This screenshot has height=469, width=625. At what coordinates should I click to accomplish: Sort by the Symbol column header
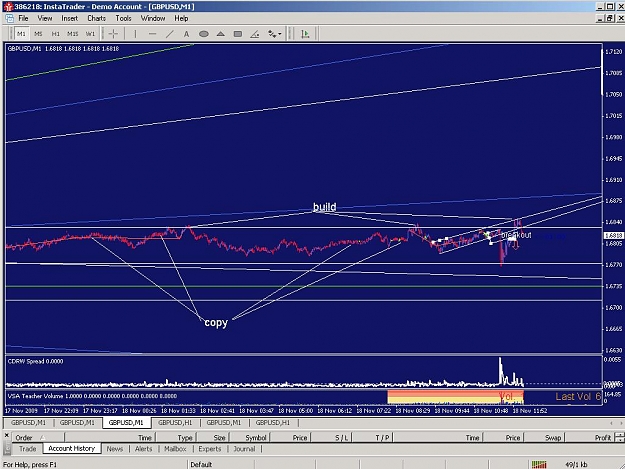[x=250, y=438]
